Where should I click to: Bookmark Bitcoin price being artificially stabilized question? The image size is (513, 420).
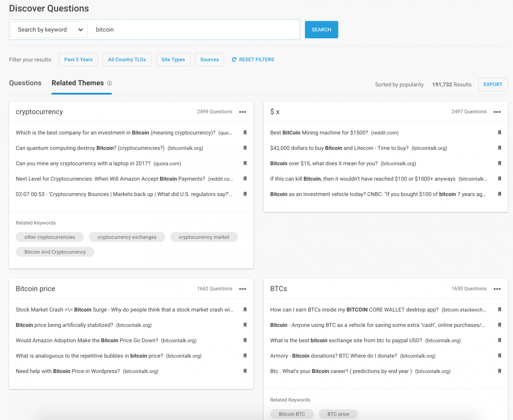coord(245,325)
